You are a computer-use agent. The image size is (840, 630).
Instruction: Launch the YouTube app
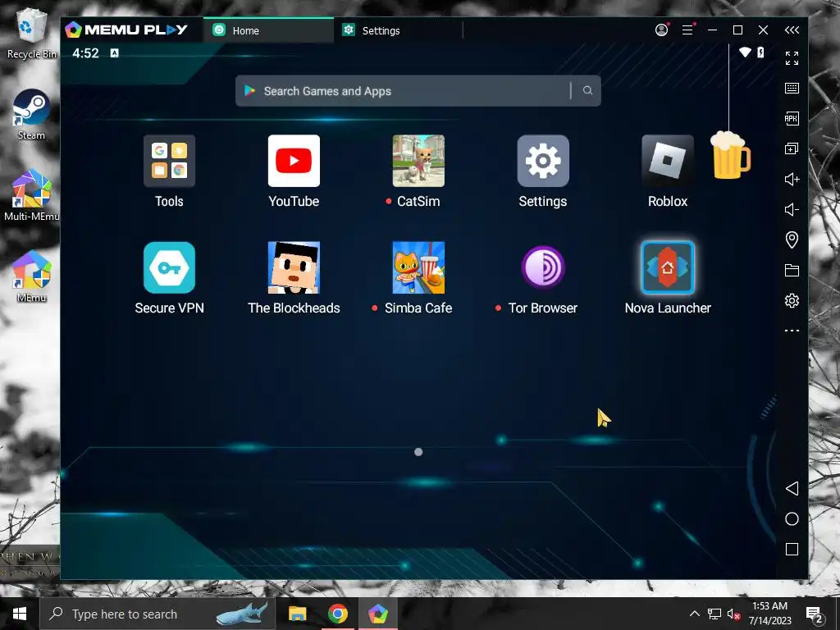tap(294, 162)
